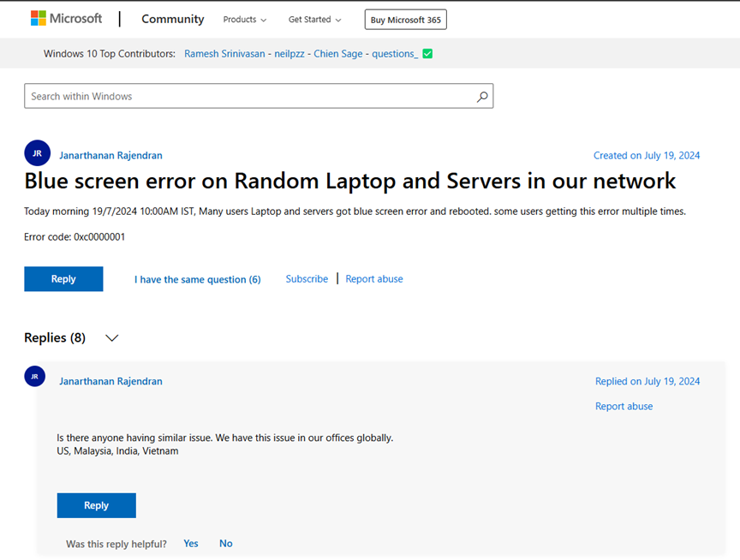Open the Community section link
740x560 pixels.
pos(172,19)
